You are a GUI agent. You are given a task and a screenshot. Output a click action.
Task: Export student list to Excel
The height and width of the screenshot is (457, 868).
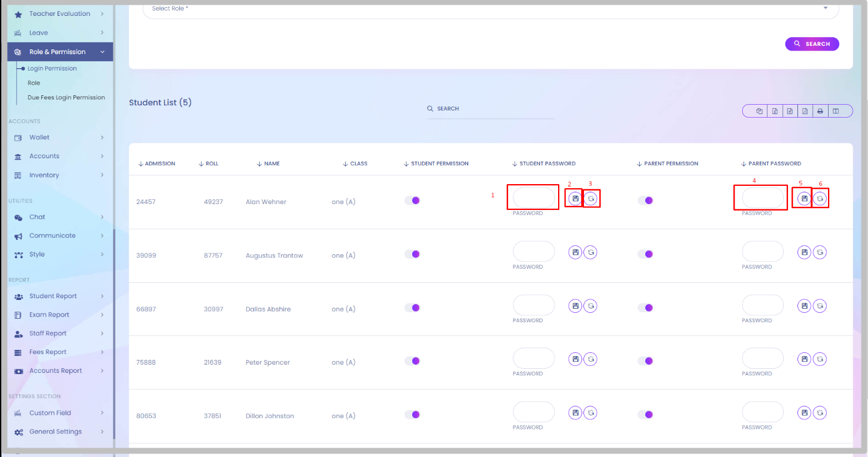click(x=774, y=111)
